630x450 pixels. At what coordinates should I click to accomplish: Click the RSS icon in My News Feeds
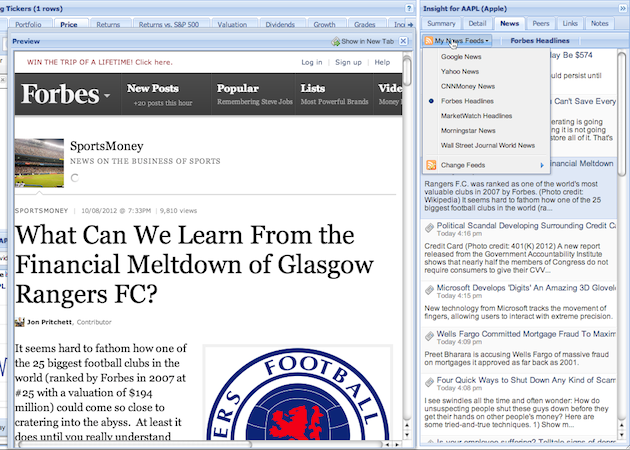pyautogui.click(x=429, y=41)
